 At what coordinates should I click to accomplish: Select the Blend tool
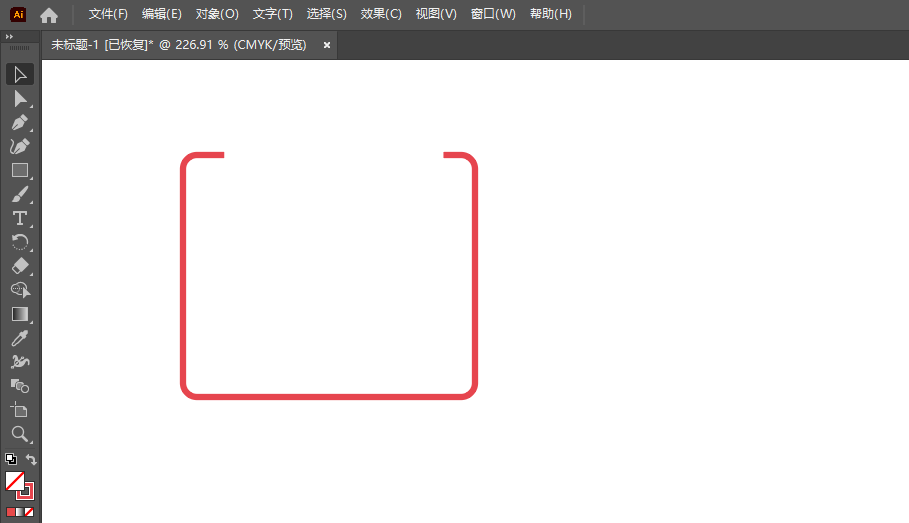point(20,386)
